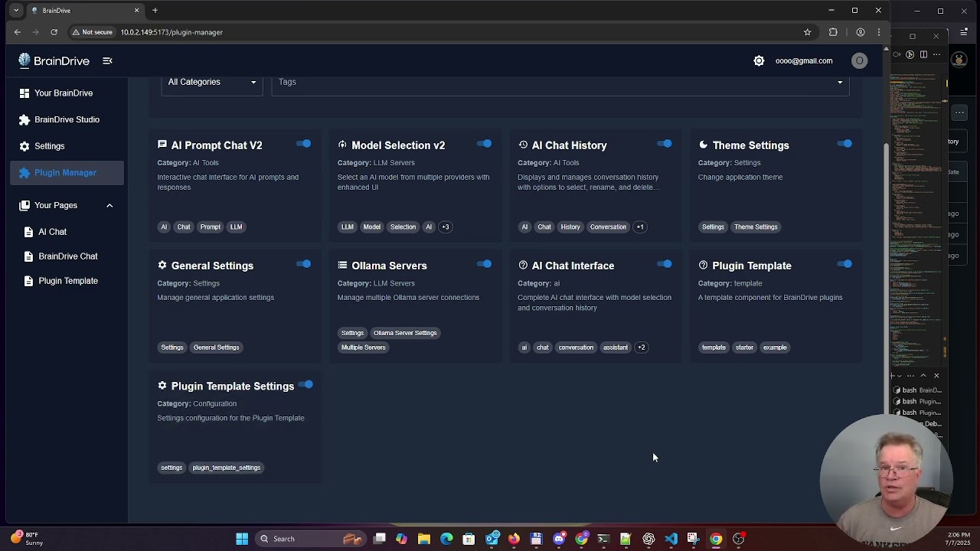Collapse the sidebar with hamburger menu icon
Screen dimensions: 980x551
(107, 60)
